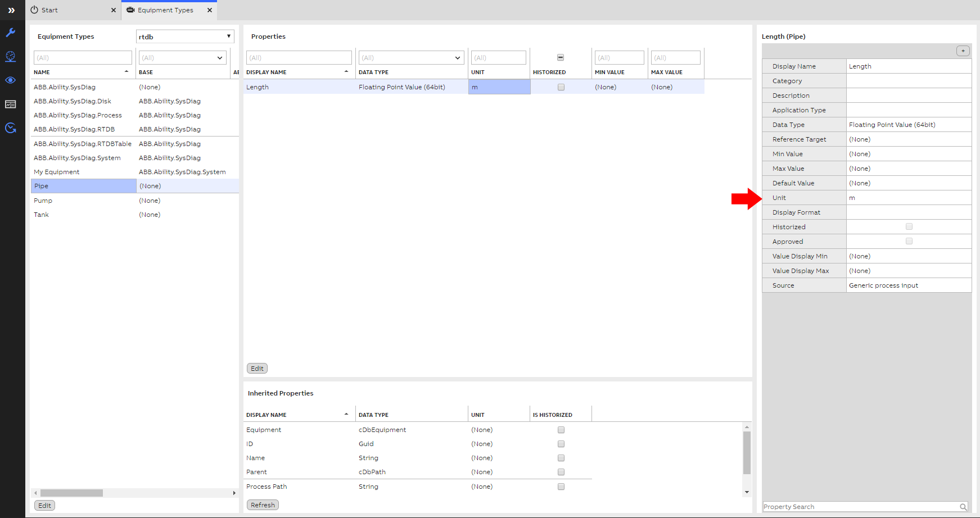This screenshot has height=518, width=980.
Task: Click the unit cell 'm' in Properties
Action: 499,87
